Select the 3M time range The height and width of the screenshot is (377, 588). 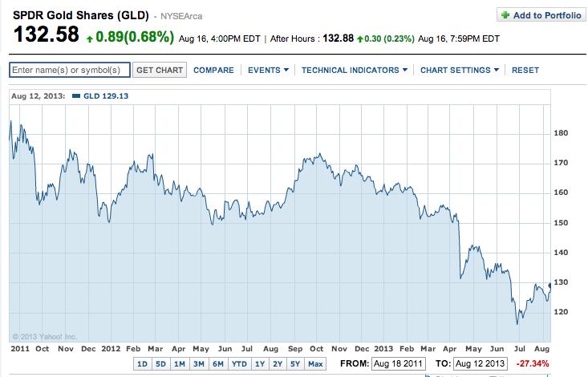(x=199, y=364)
